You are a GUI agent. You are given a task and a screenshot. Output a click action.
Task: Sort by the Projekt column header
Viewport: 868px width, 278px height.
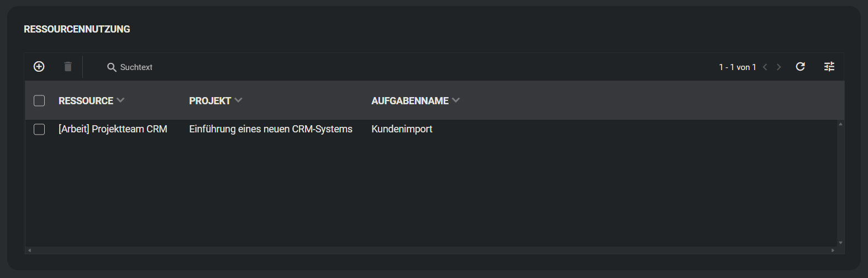point(210,101)
